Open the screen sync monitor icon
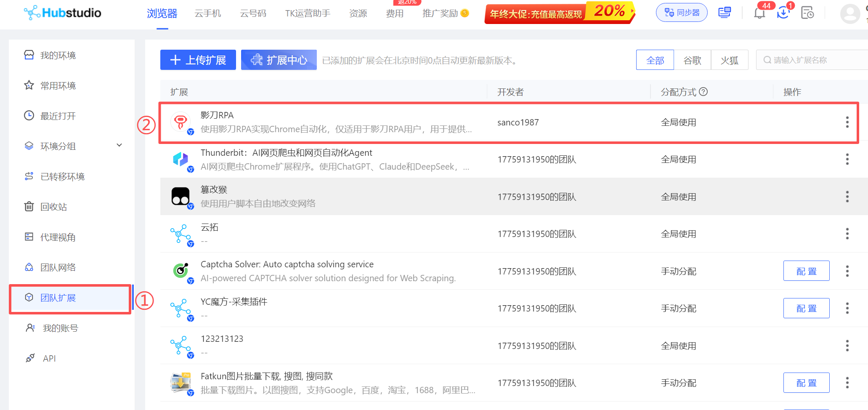 pyautogui.click(x=725, y=13)
